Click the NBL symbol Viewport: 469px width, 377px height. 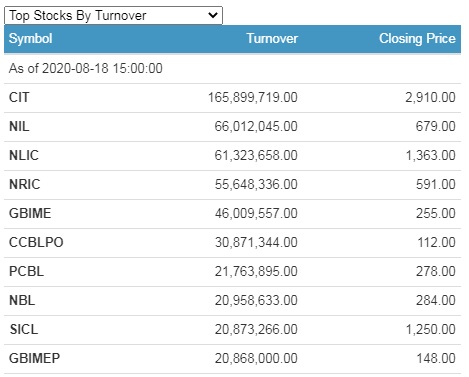coord(22,300)
